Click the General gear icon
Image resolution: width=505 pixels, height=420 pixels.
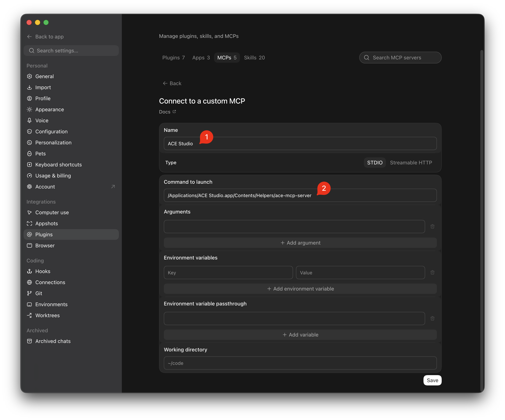[x=29, y=76]
